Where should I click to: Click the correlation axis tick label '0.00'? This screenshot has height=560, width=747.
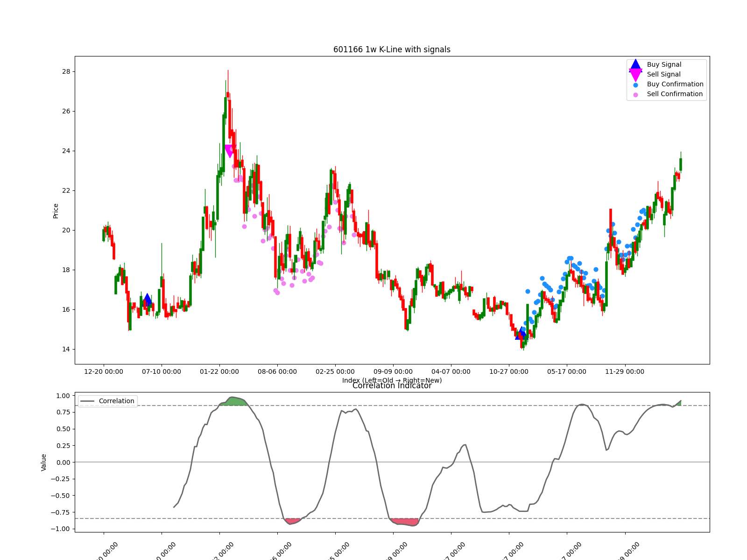(x=63, y=462)
